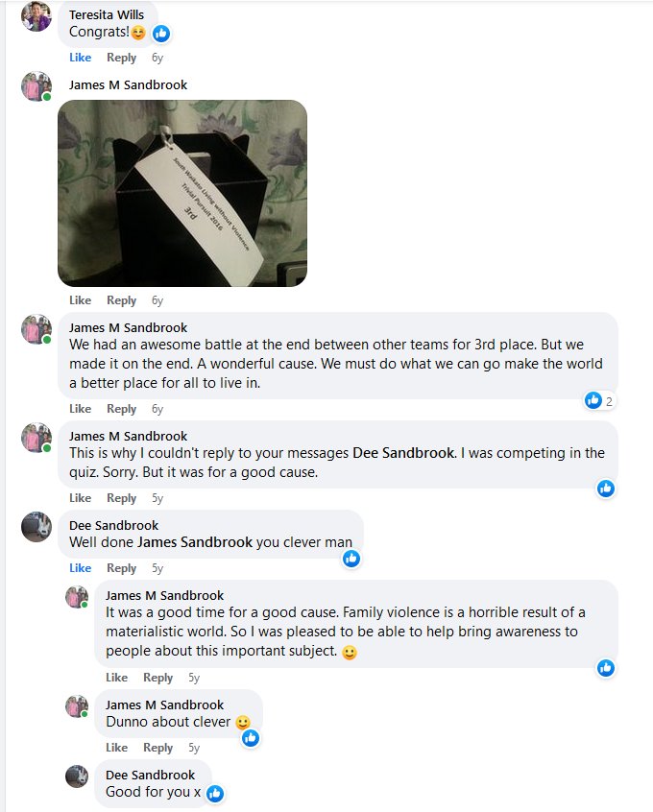Unlike Teresita Wills' Congrats comment
The width and height of the screenshot is (653, 812).
(x=81, y=58)
